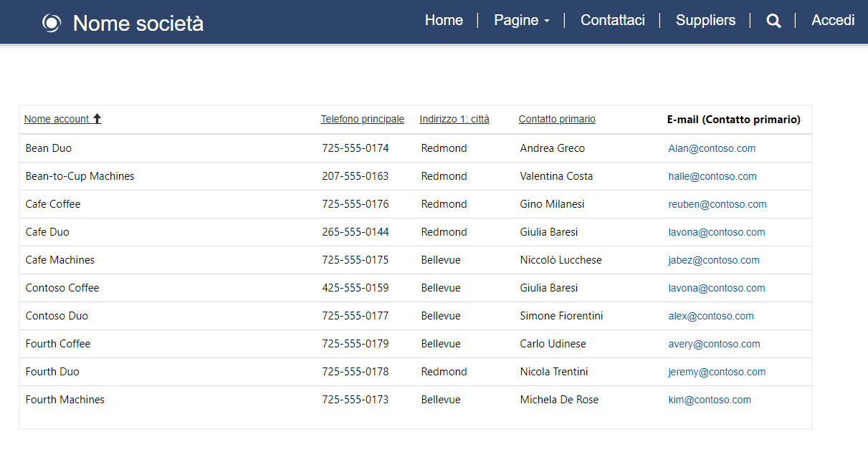Image resolution: width=868 pixels, height=462 pixels.
Task: Sort by Indirizzo 1: città column
Action: [x=454, y=119]
